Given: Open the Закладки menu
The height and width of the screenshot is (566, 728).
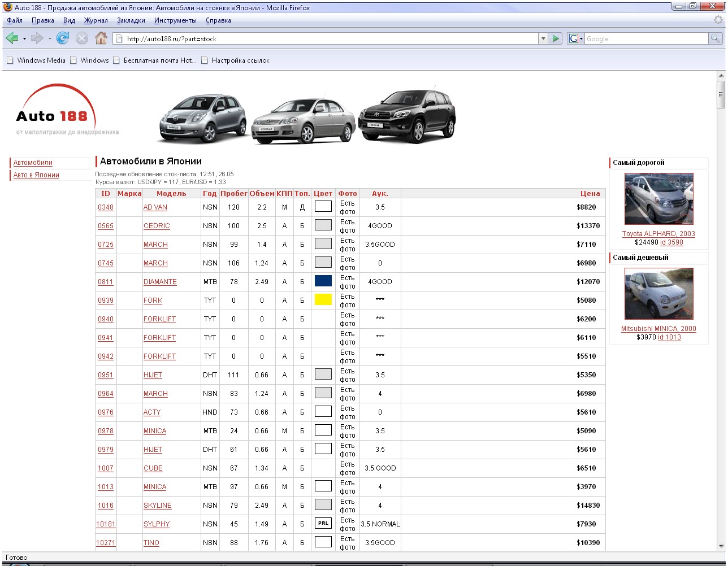Looking at the screenshot, I should click(x=131, y=20).
